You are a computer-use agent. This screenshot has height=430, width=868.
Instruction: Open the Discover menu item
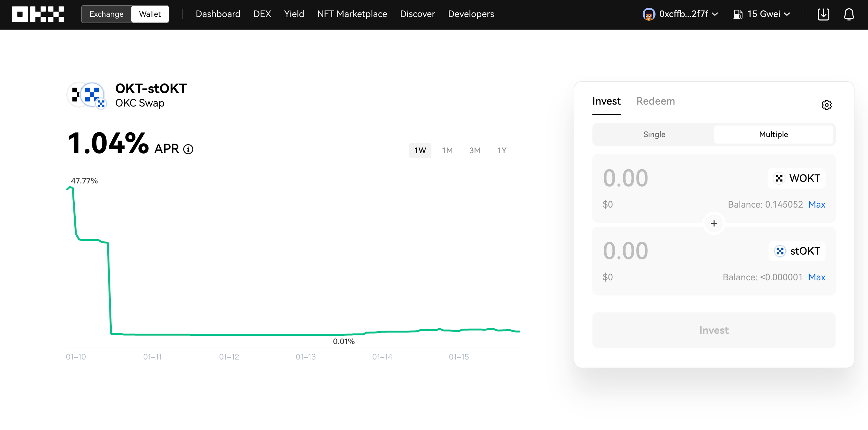(x=418, y=14)
